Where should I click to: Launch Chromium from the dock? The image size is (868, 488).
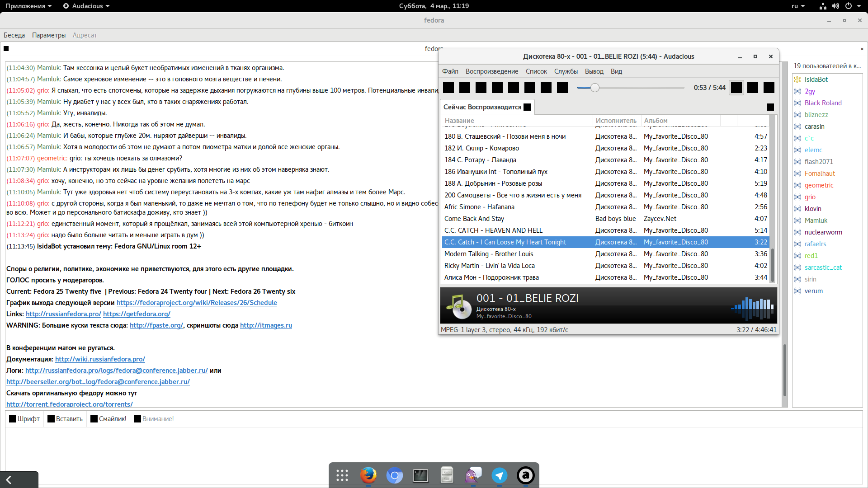coord(394,475)
